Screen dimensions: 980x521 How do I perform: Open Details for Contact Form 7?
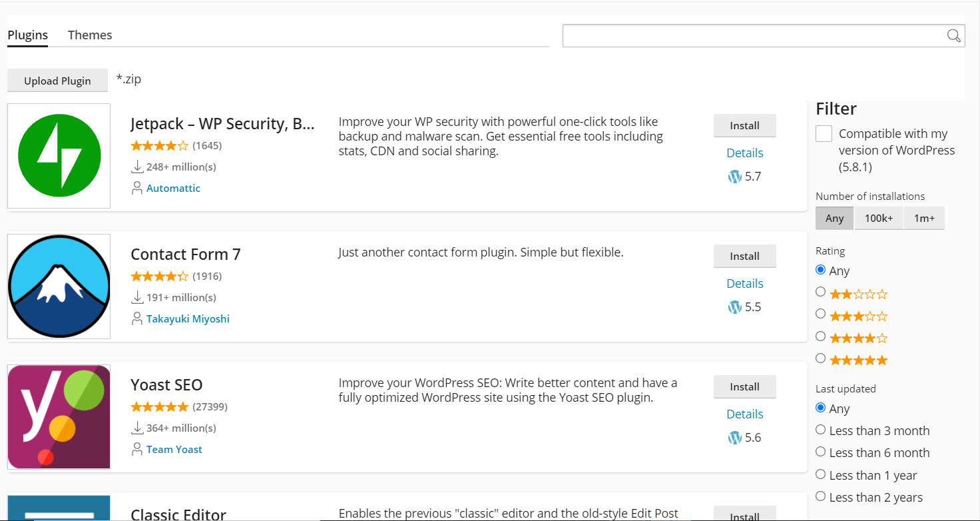pos(744,283)
